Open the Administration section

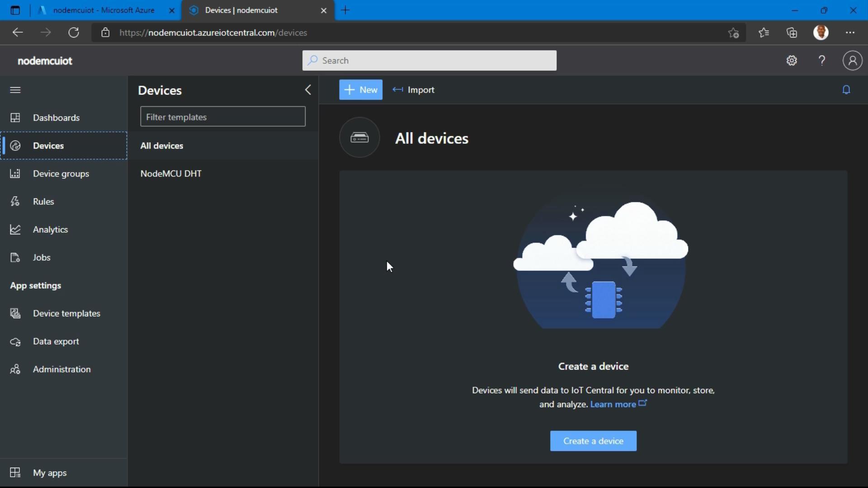point(63,369)
